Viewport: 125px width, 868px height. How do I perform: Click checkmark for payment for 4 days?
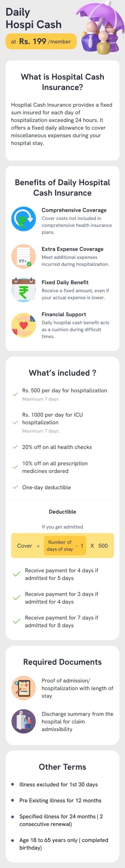point(16,574)
